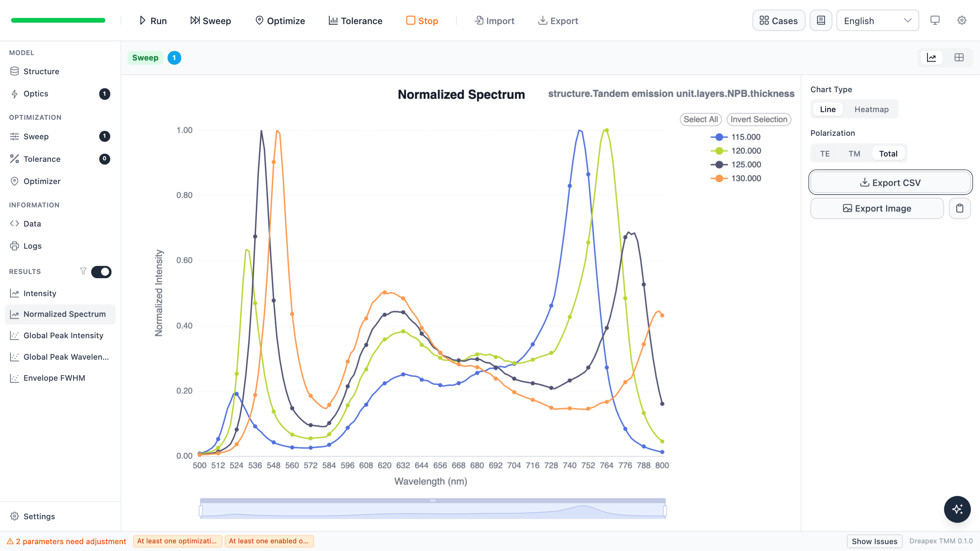This screenshot has width=980, height=551.
Task: Click the Tolerance toolbar button
Action: (355, 21)
